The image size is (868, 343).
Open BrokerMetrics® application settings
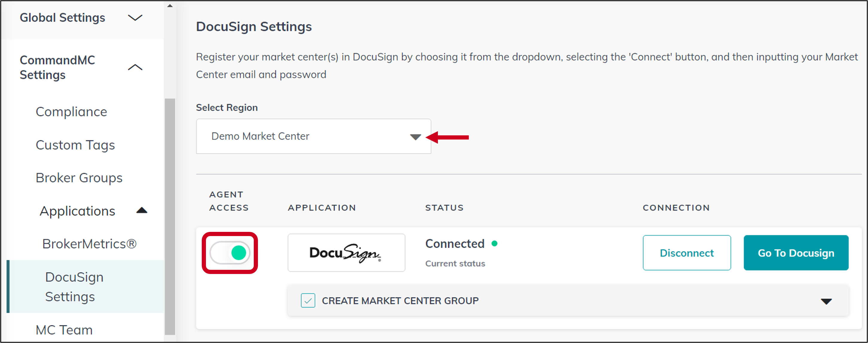89,243
